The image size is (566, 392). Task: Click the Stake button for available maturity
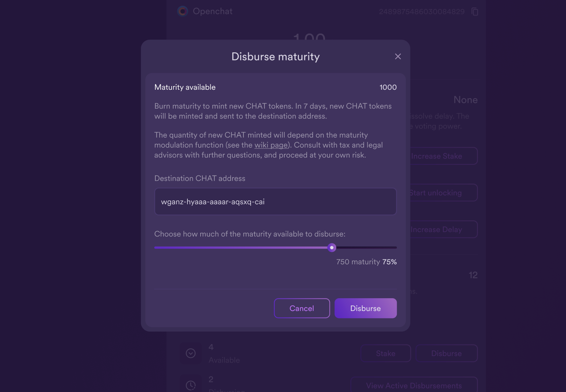click(386, 353)
